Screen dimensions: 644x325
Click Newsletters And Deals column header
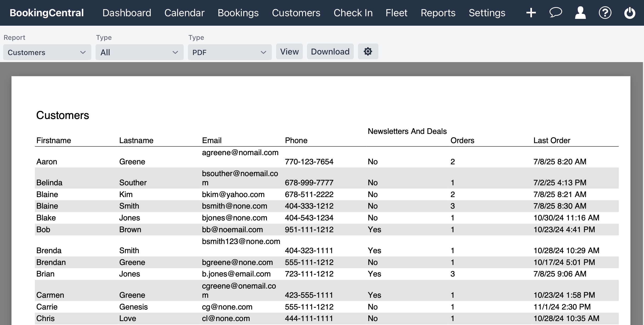pos(407,131)
